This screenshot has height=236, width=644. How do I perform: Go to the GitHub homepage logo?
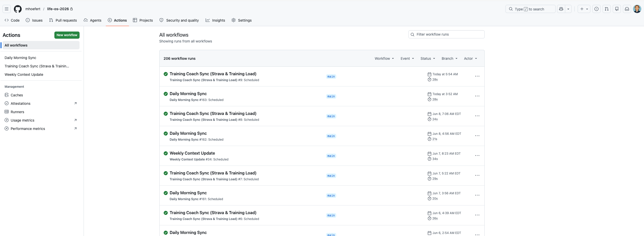coord(18,9)
